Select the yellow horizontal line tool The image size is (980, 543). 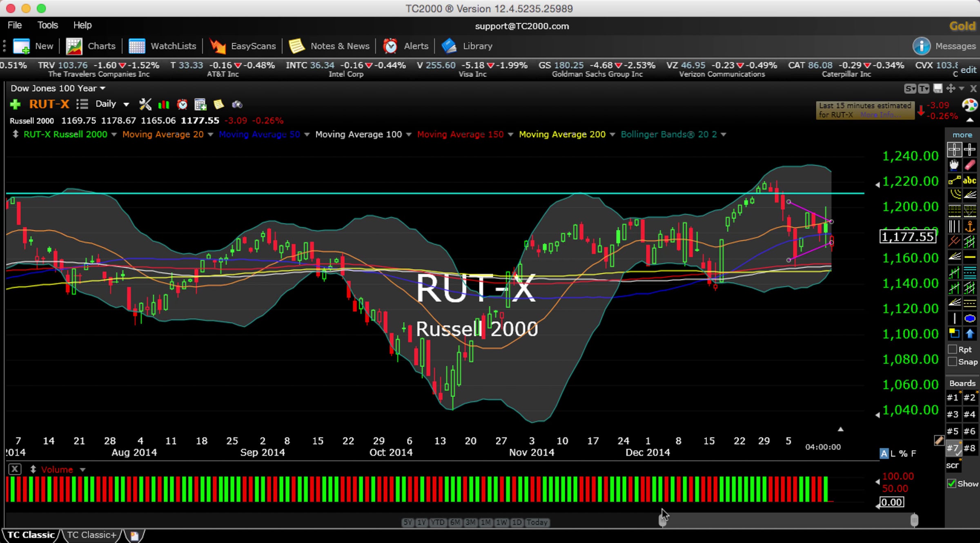point(970,257)
